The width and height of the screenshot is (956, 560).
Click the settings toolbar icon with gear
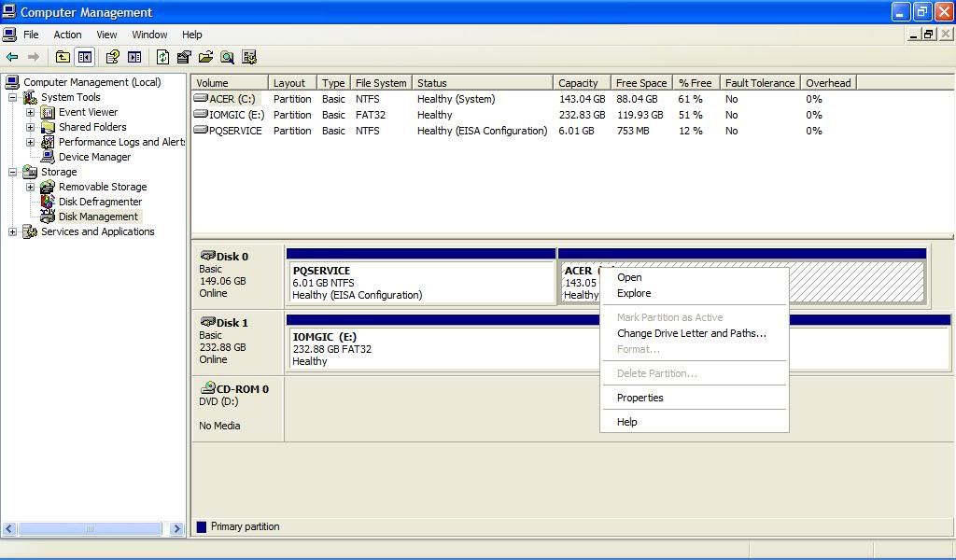click(x=248, y=57)
